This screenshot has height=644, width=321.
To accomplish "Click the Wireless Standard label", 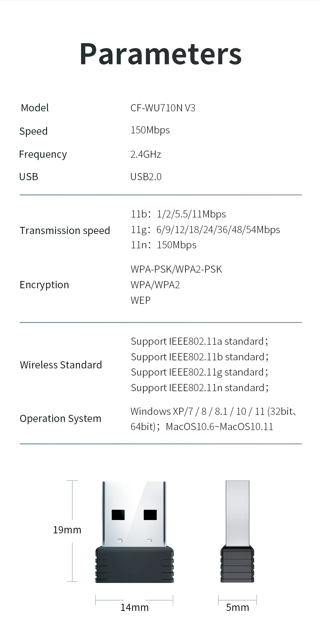I will pos(61,365).
